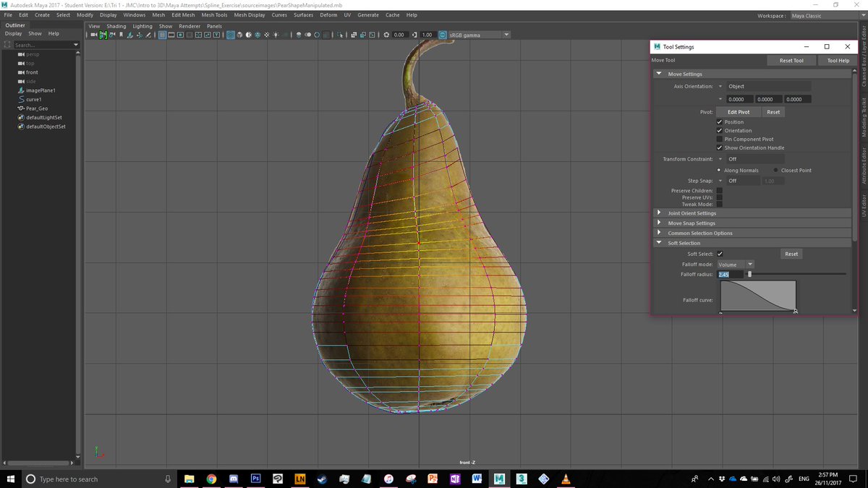Image resolution: width=868 pixels, height=488 pixels.
Task: Click the Smooth Shade All cube icon
Action: (239, 35)
